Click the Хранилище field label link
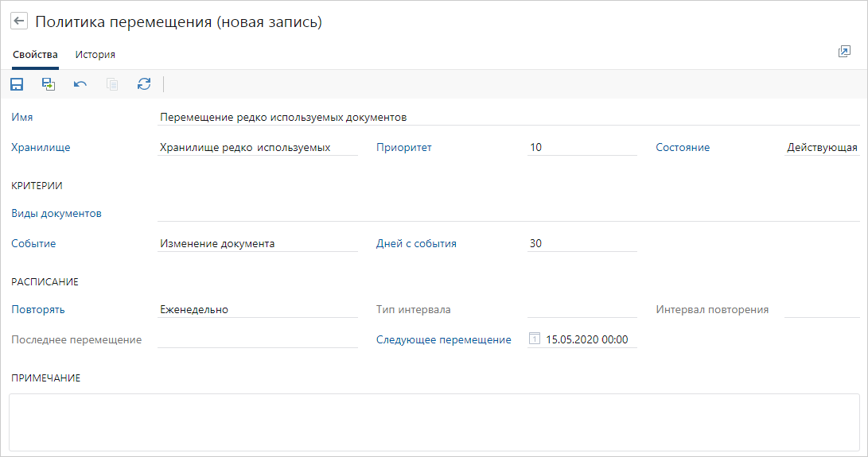The width and height of the screenshot is (868, 457). (x=41, y=147)
